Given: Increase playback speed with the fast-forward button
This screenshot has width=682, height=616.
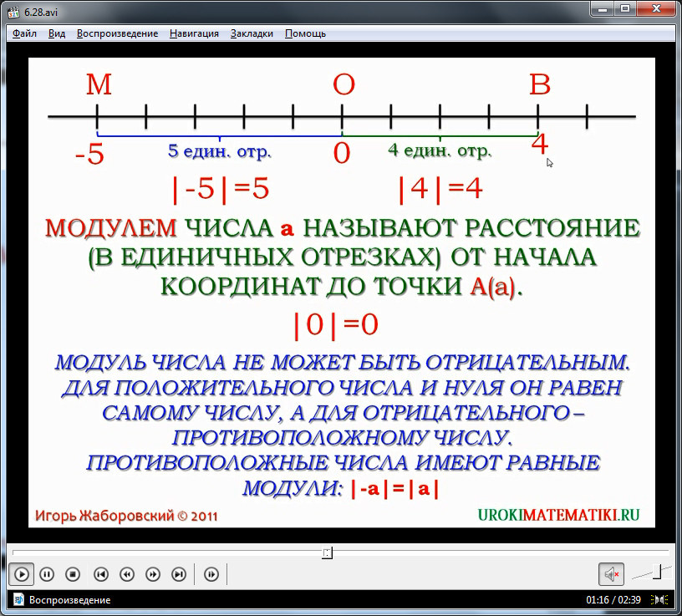Looking at the screenshot, I should coord(153,574).
